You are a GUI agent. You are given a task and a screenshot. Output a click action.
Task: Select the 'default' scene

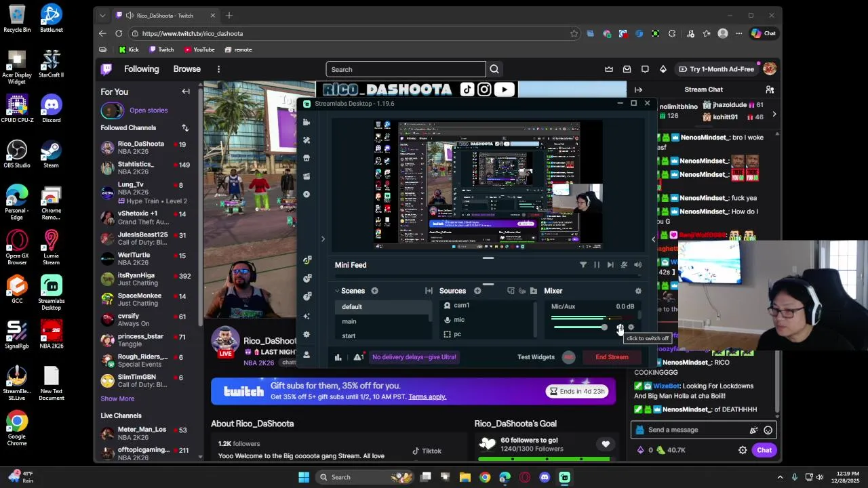coord(383,307)
